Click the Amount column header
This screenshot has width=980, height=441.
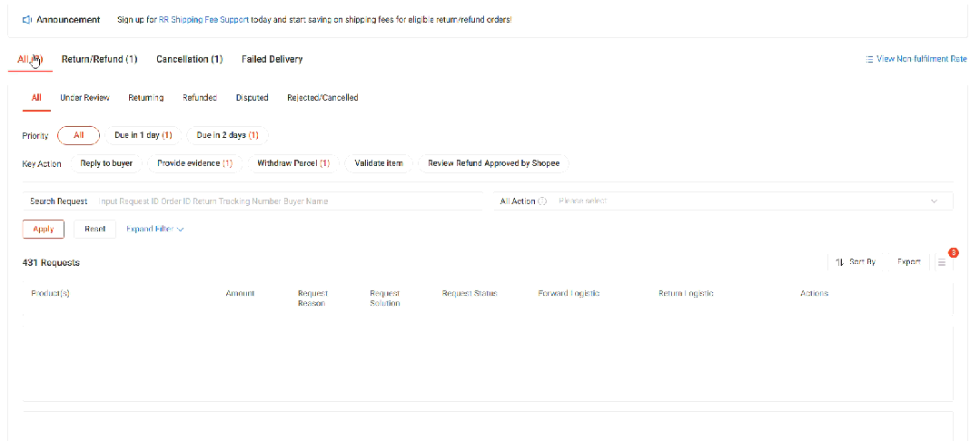tap(240, 294)
